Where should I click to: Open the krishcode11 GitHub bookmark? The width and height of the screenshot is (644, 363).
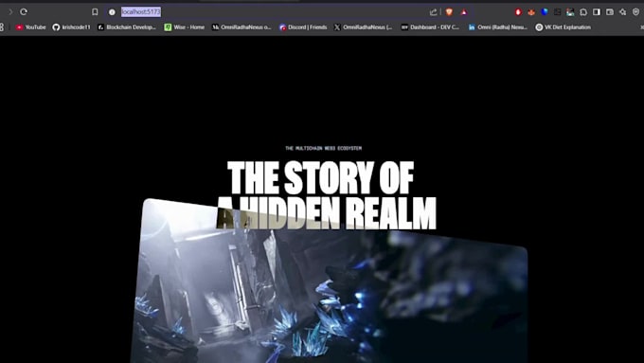pos(71,27)
